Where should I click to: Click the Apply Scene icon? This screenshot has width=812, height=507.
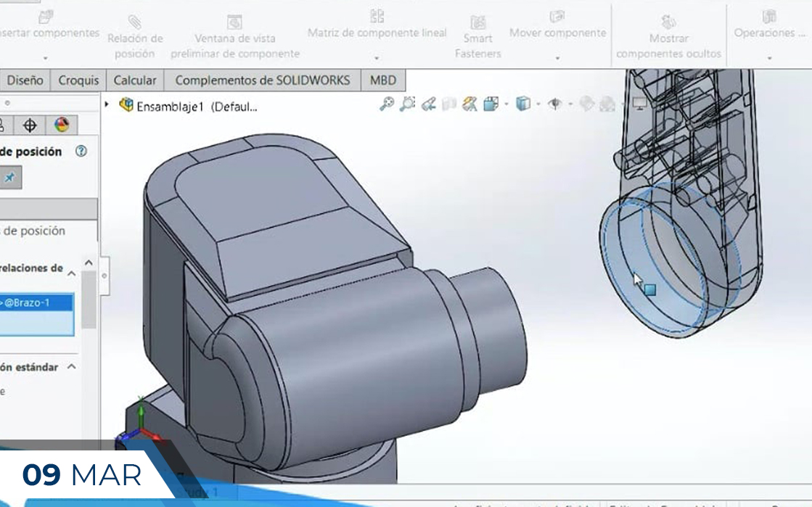pyautogui.click(x=607, y=104)
